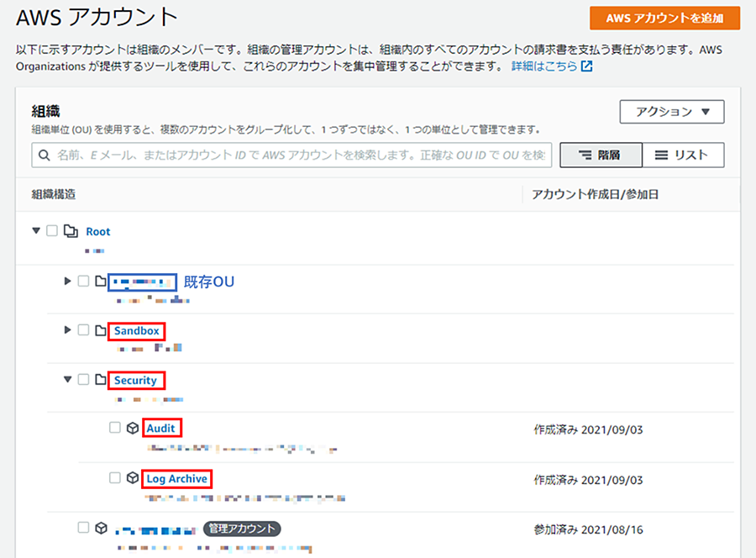Click the 参加済み 2021/08/16 date
The width and height of the screenshot is (756, 558).
tap(588, 530)
